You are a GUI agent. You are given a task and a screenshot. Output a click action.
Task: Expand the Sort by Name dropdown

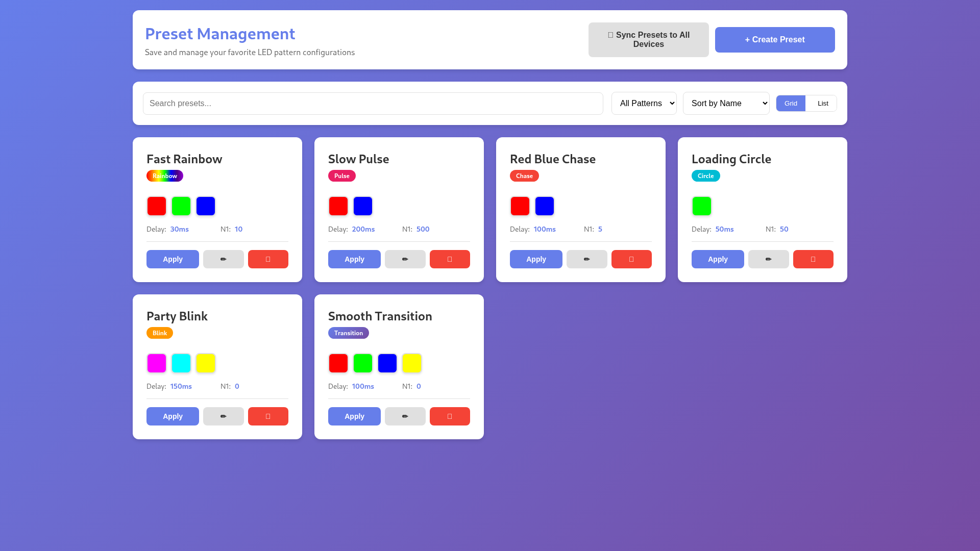(x=726, y=103)
